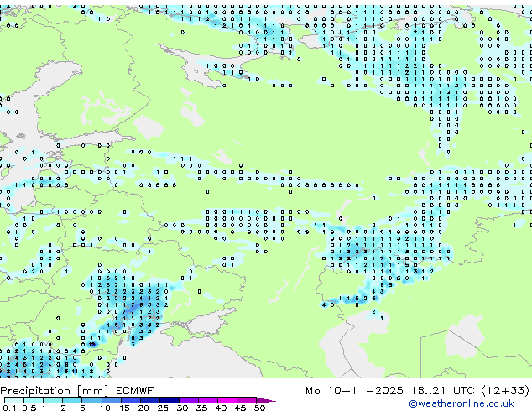Click the legend scale label "15"
Image resolution: width=532 pixels, height=411 pixels.
[124, 408]
